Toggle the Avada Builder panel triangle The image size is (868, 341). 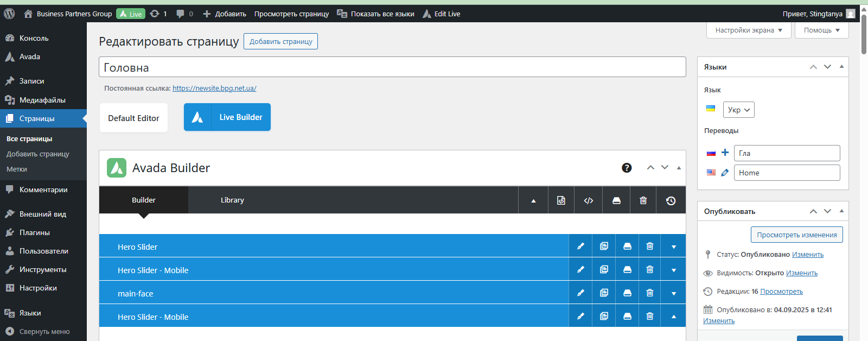679,168
